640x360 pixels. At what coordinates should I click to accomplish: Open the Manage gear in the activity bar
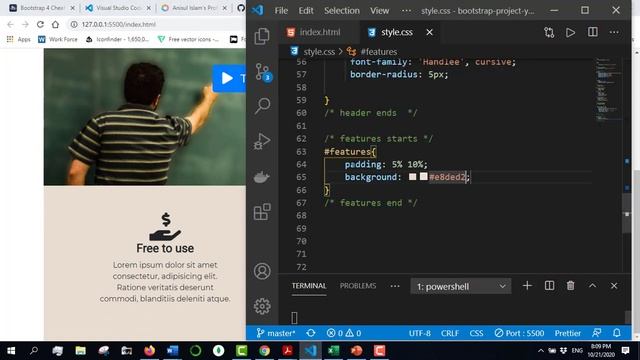point(262,306)
